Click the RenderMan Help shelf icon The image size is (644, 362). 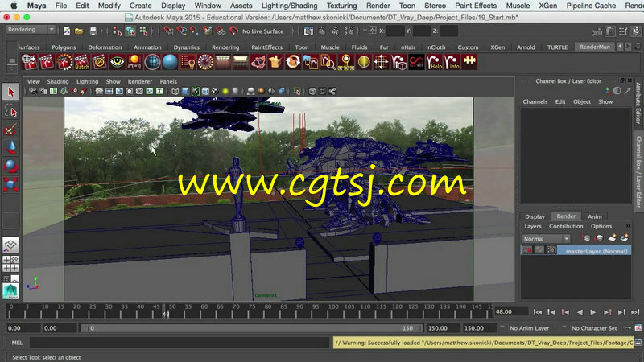(435, 62)
